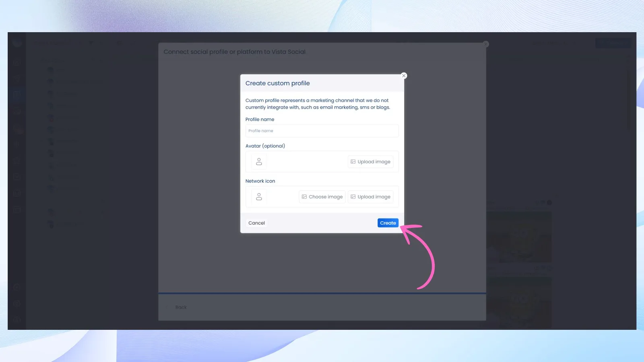Screen dimensions: 644x362
Task: Go Back in the Connect social profile dialog
Action: [x=181, y=307]
